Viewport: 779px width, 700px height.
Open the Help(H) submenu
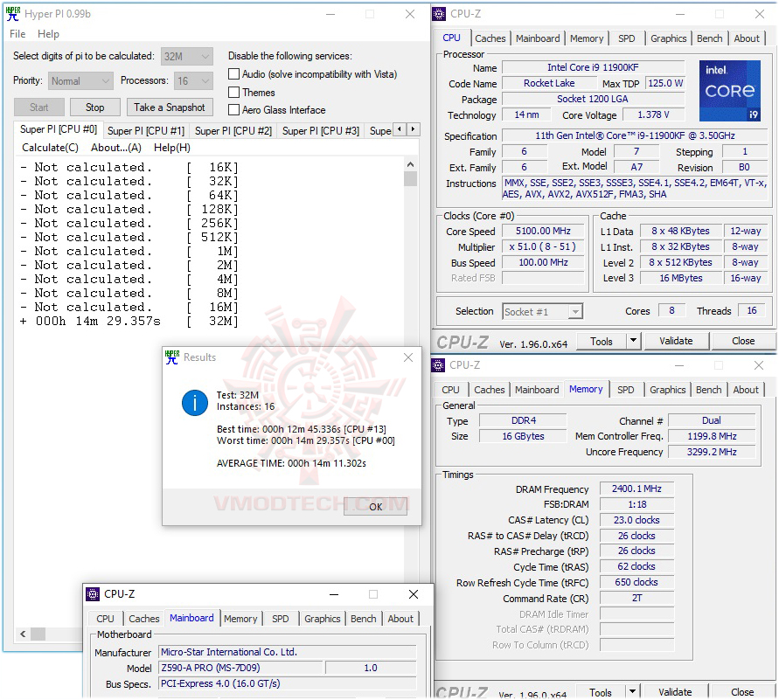point(172,148)
